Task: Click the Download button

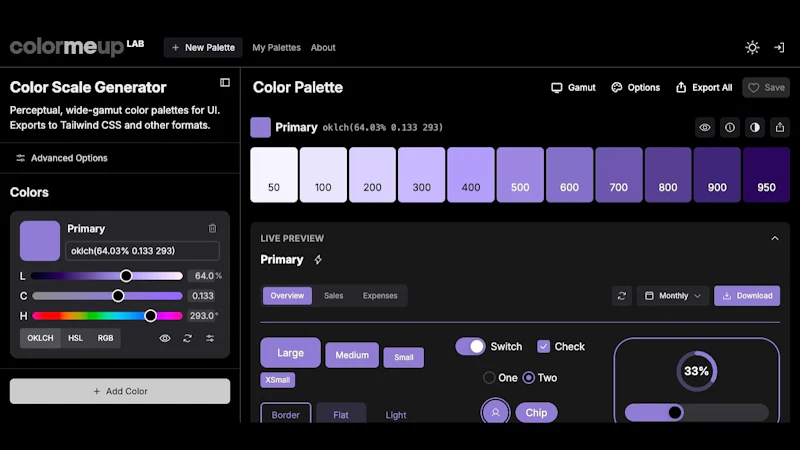Action: click(x=747, y=296)
